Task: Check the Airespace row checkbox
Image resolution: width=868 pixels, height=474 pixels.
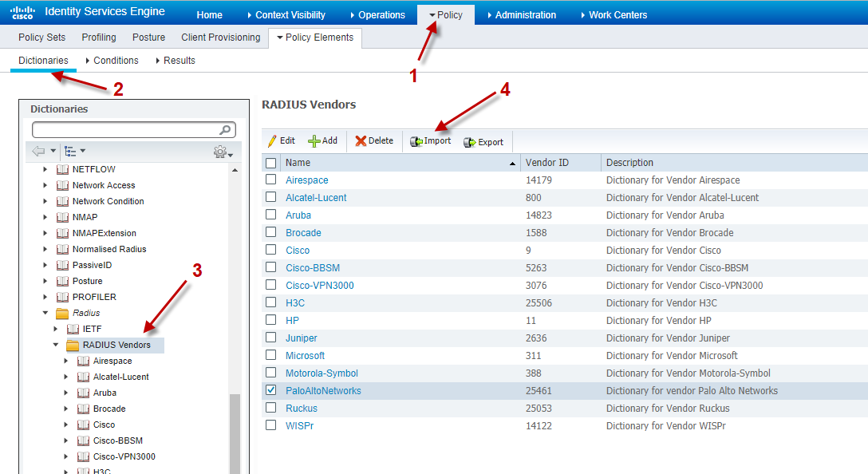Action: [x=270, y=180]
